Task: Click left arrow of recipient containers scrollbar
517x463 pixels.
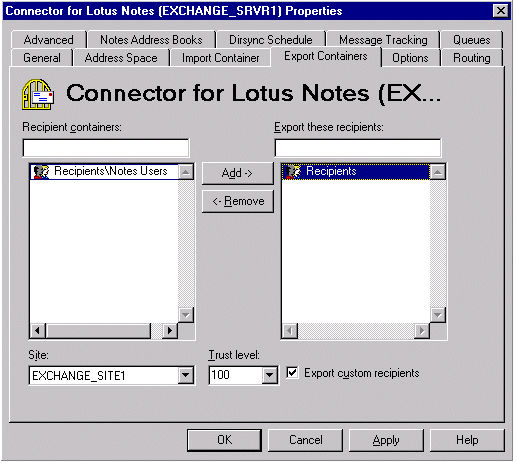Action: click(37, 331)
